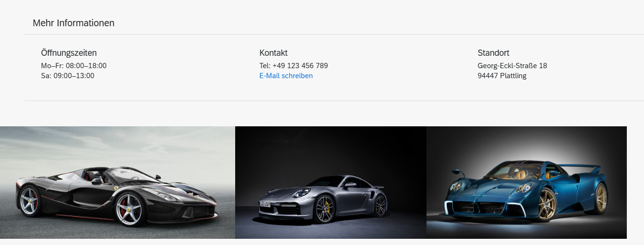Click the Sa: 09:00–13:00 opening hours line
The image size is (644, 245).
pos(68,76)
